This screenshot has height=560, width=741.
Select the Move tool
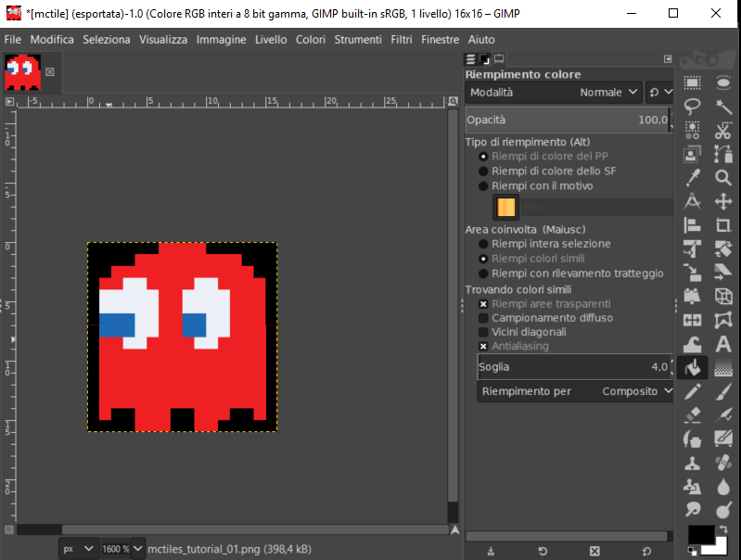[x=723, y=201]
